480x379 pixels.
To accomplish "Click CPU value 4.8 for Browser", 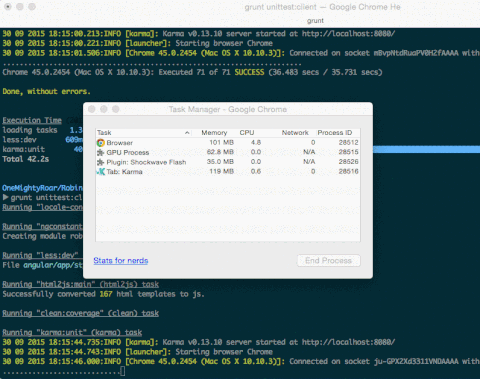I will coord(256,143).
